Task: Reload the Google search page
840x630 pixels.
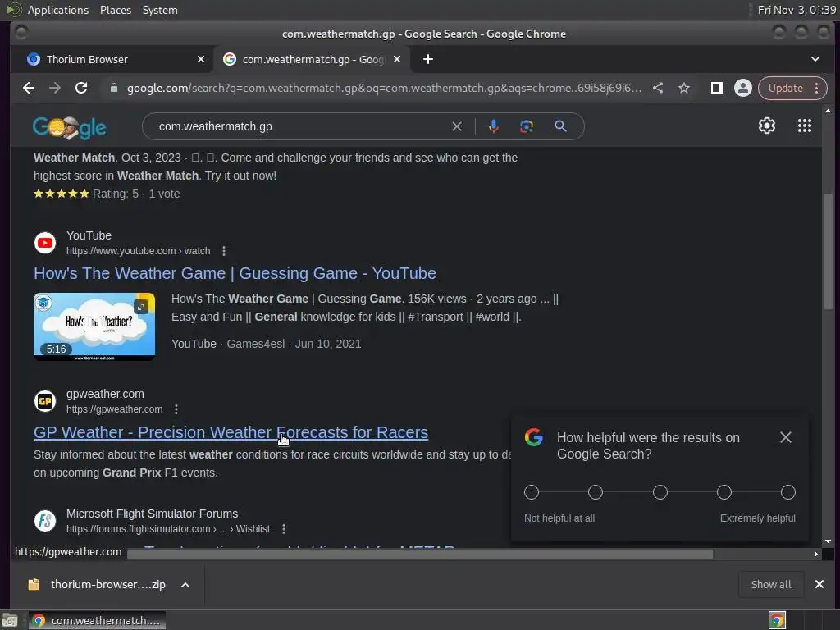Action: click(x=81, y=88)
